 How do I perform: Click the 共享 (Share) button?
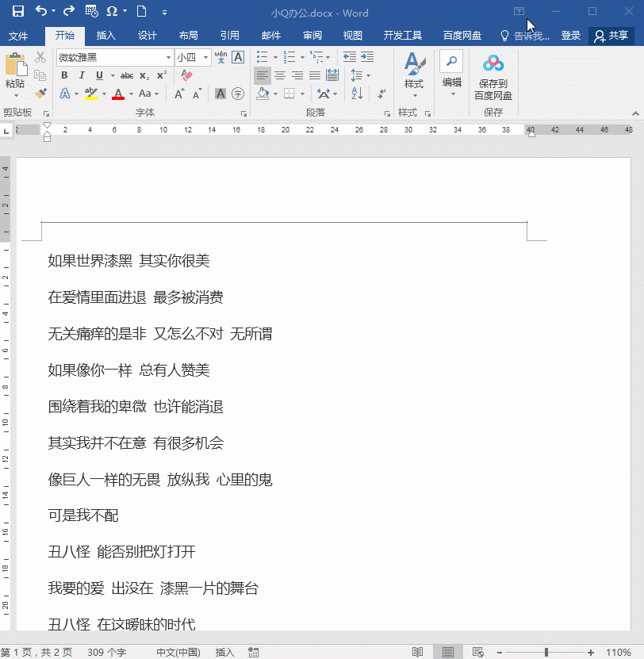coord(611,36)
